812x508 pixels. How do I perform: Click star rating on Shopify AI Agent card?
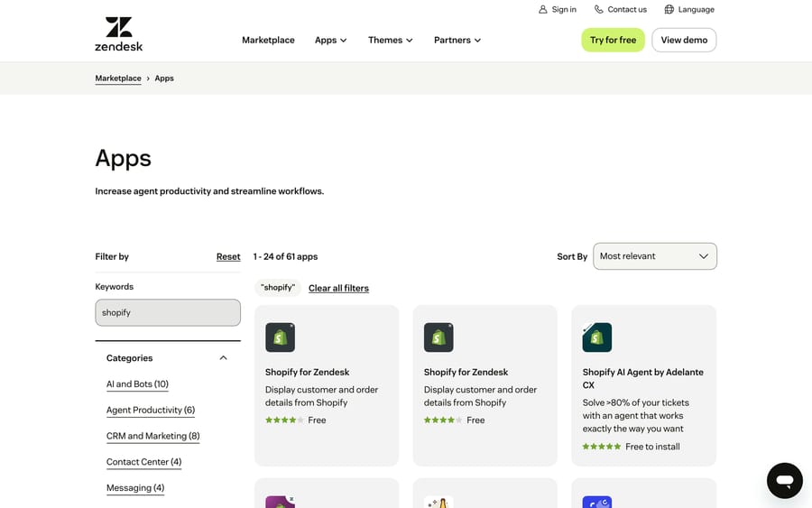coord(601,447)
